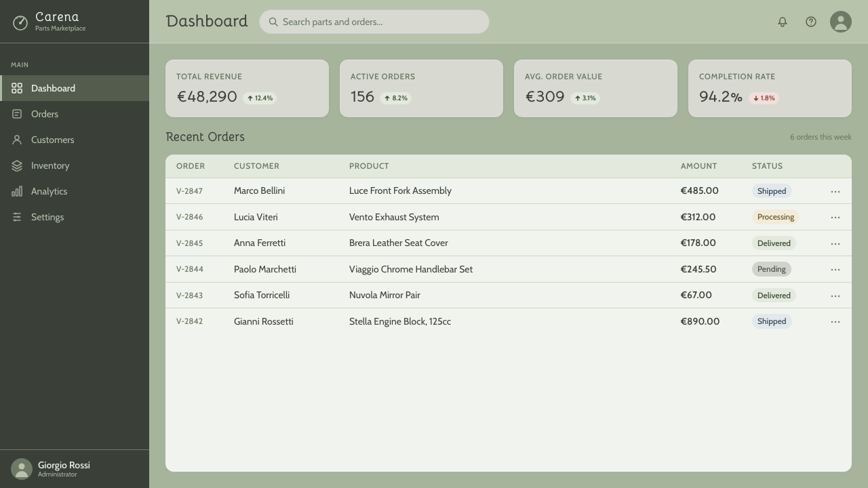
Task: Click product Vento Exhaust System
Action: pyautogui.click(x=394, y=217)
